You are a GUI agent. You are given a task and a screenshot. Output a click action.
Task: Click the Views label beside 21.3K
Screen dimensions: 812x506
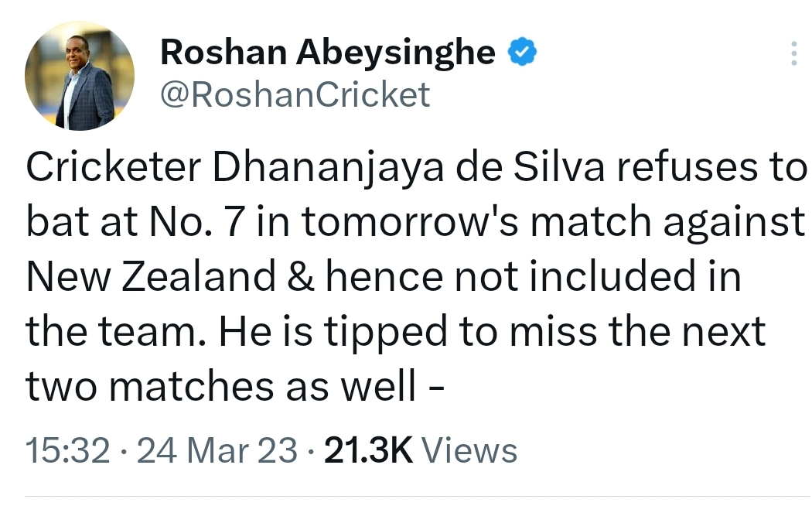tap(469, 450)
